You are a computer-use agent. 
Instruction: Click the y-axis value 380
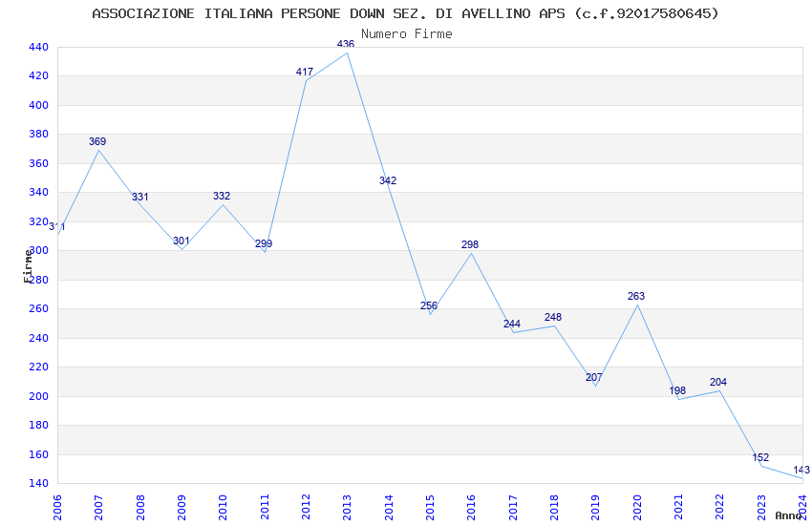pyautogui.click(x=39, y=134)
